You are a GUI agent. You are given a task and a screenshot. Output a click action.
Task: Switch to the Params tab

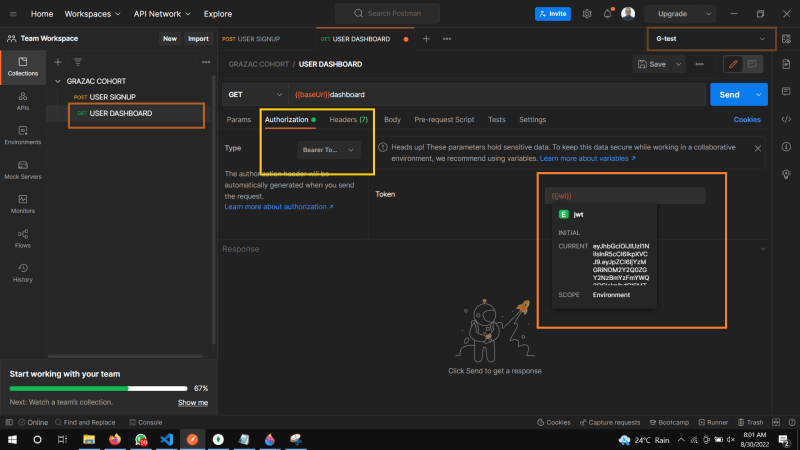(239, 119)
